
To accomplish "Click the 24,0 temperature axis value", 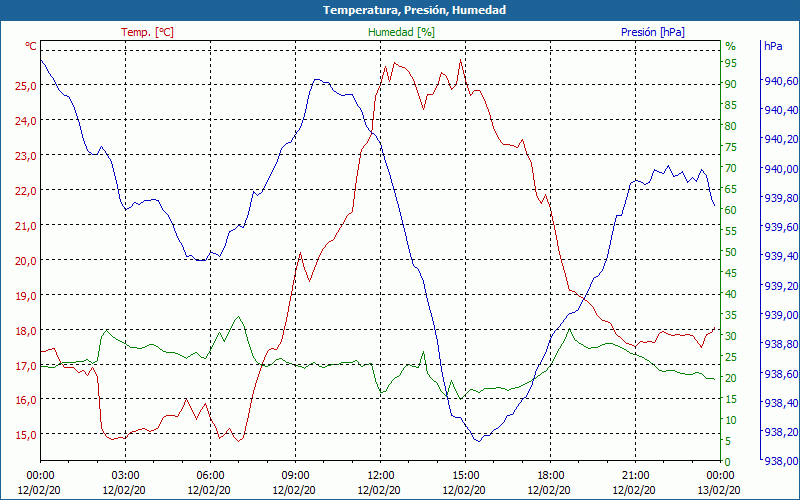I will point(26,121).
